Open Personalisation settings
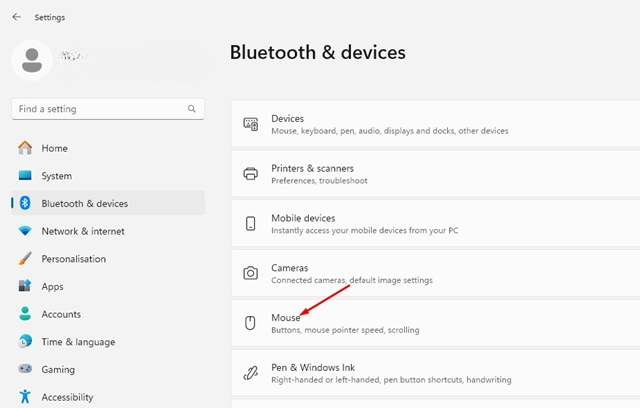The height and width of the screenshot is (408, 640). tap(108, 259)
